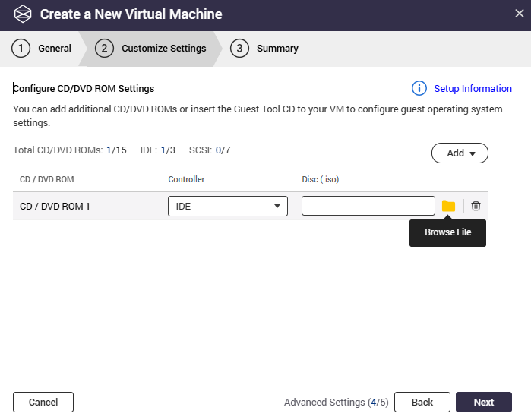The image size is (531, 420).
Task: Jump to the Summary step
Action: (266, 49)
